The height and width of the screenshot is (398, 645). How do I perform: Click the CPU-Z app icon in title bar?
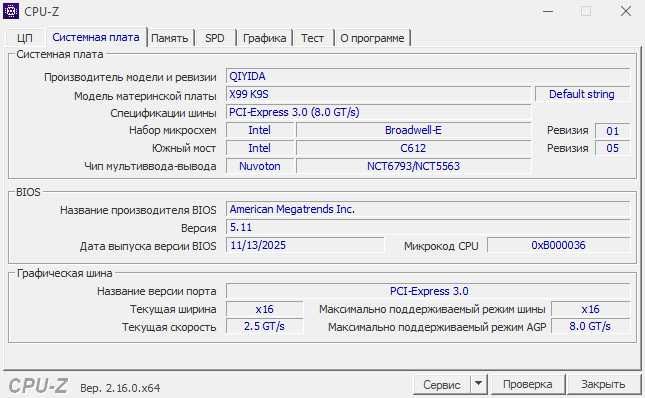click(11, 11)
